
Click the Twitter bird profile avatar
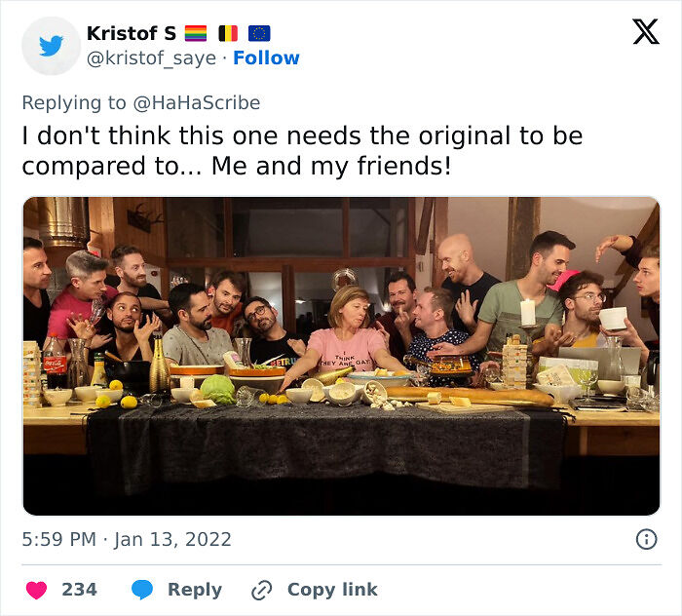[51, 46]
